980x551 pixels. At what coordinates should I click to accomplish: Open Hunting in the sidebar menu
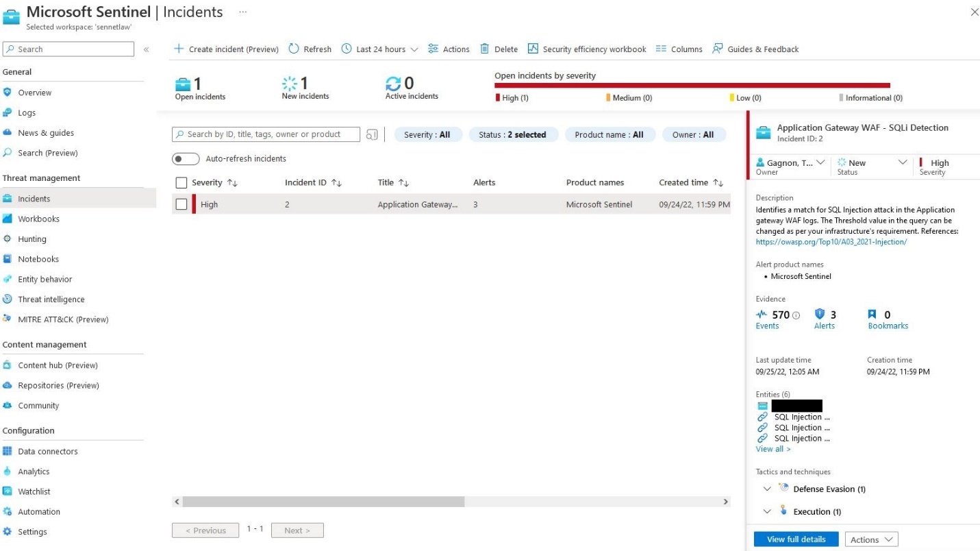[x=32, y=239]
